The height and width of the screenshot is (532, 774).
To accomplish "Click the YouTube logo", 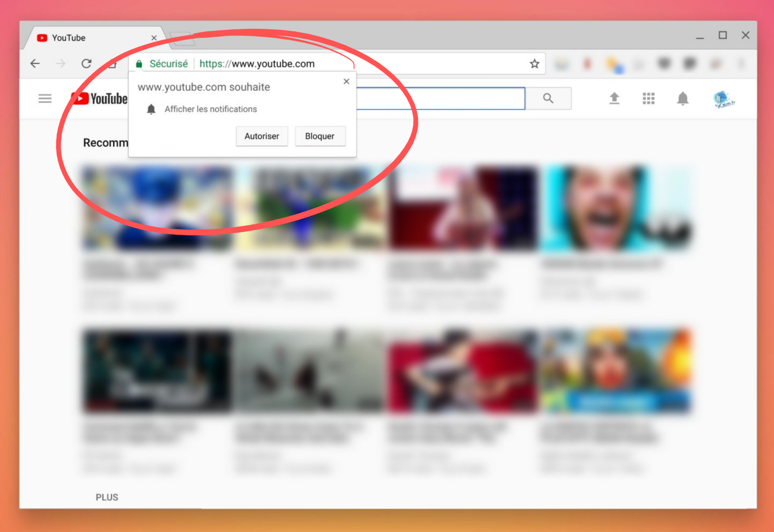I will (99, 98).
